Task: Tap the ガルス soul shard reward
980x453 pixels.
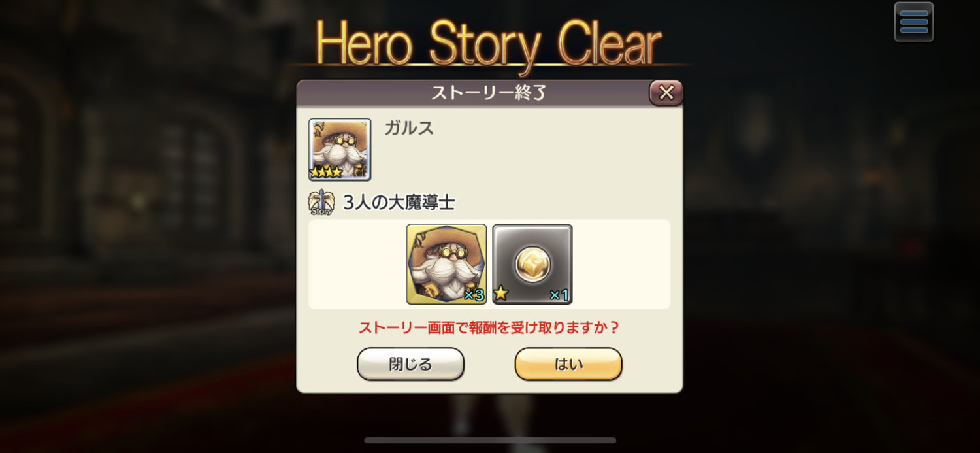Action: 446,264
